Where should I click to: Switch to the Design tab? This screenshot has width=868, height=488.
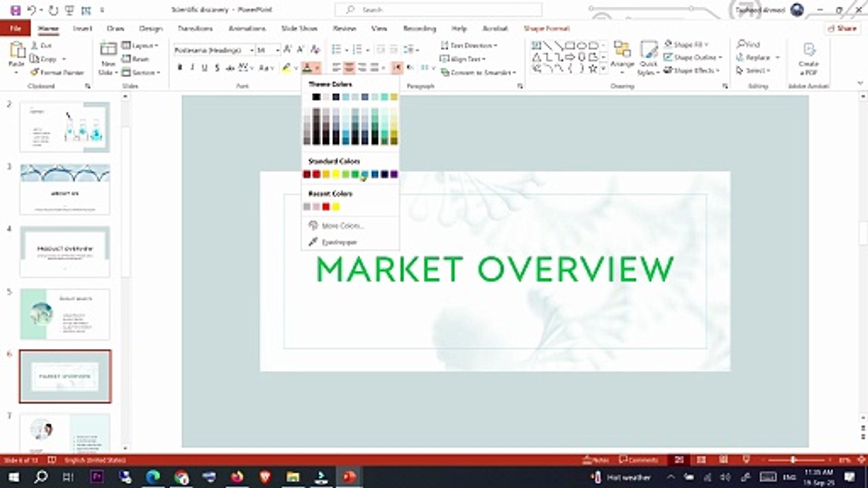[x=151, y=28]
